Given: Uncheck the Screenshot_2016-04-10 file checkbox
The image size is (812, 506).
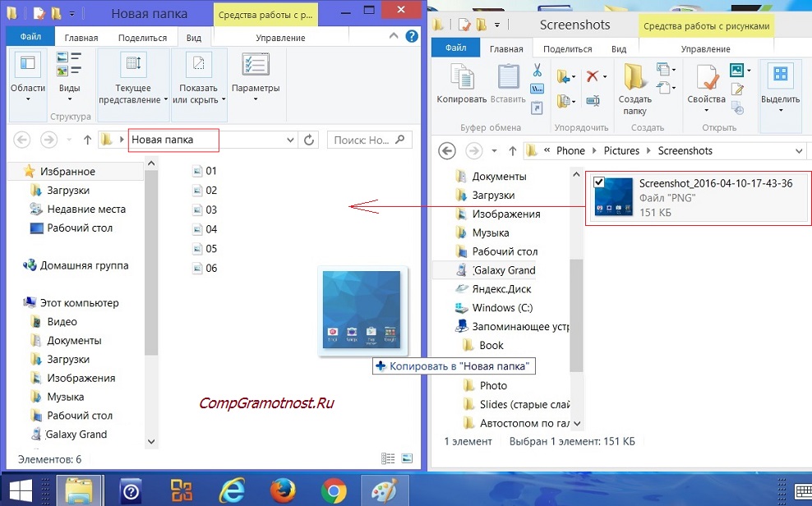Looking at the screenshot, I should pyautogui.click(x=599, y=182).
